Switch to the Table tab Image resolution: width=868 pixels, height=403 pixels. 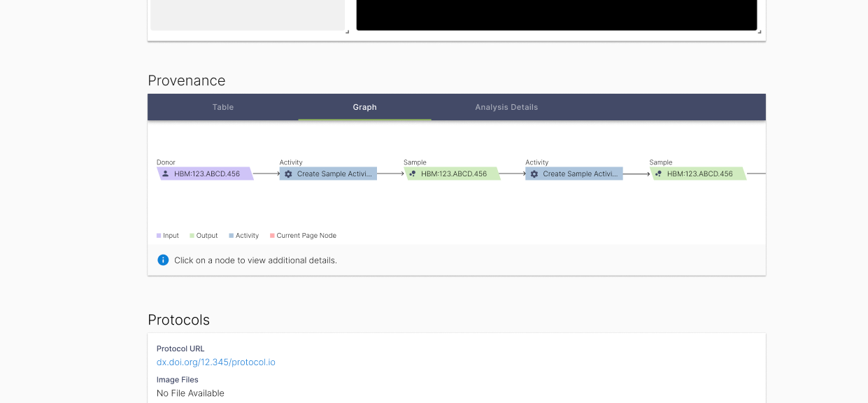[222, 106]
